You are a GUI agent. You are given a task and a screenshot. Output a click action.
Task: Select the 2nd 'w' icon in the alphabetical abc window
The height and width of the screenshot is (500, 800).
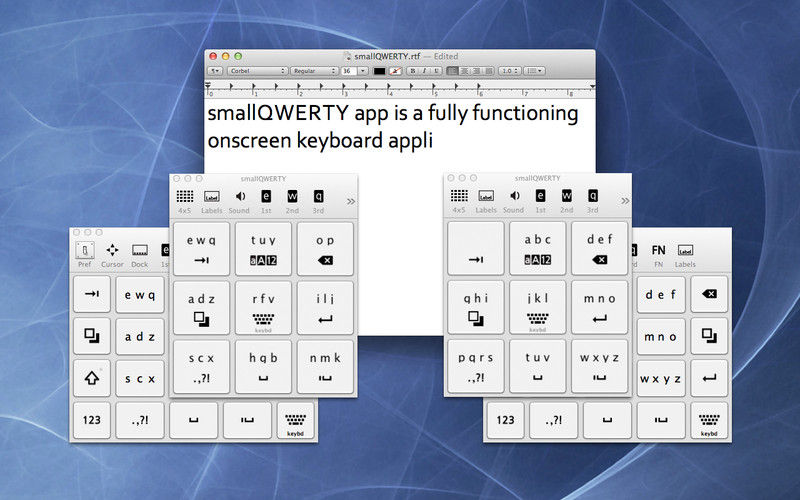coord(567,196)
